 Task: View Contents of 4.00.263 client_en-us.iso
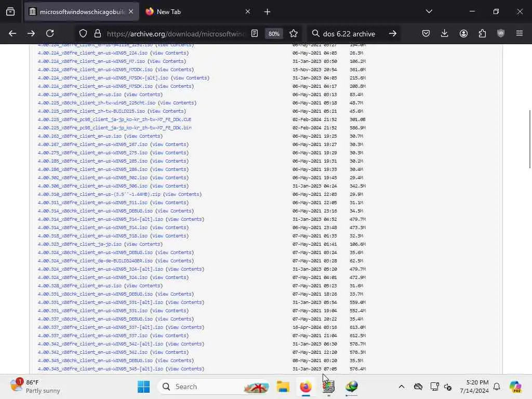point(143,136)
